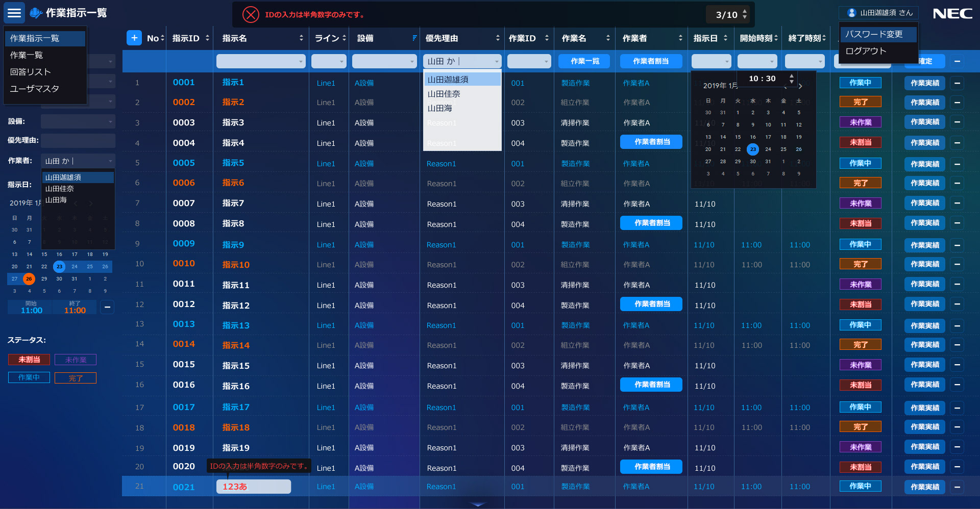The width and height of the screenshot is (980, 509).
Task: Go to next month in popup calendar
Action: [x=800, y=86]
